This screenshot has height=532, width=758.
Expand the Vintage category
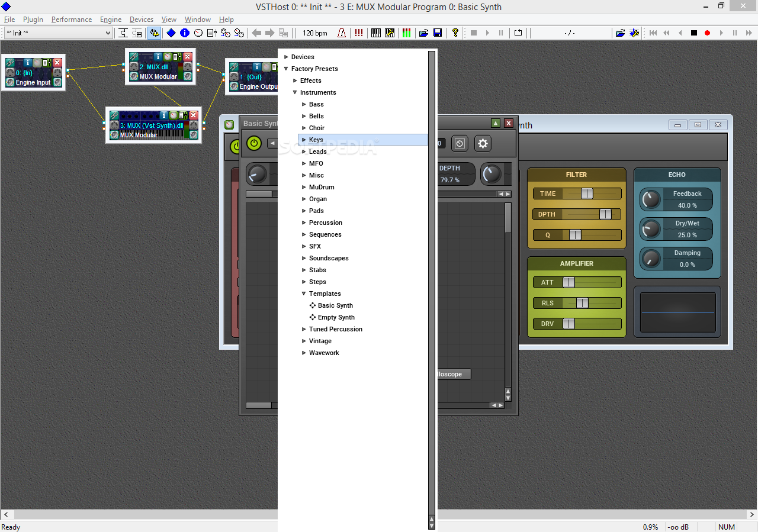click(x=304, y=341)
